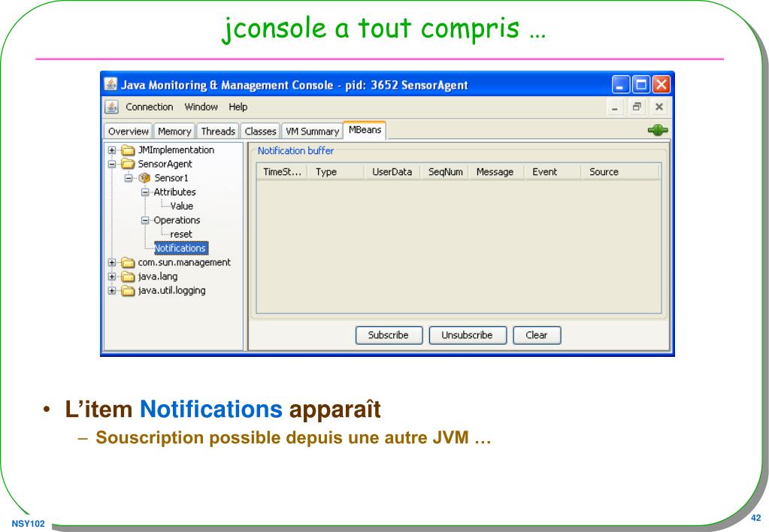
Task: Switch to the VM Summary tab
Action: [x=312, y=131]
